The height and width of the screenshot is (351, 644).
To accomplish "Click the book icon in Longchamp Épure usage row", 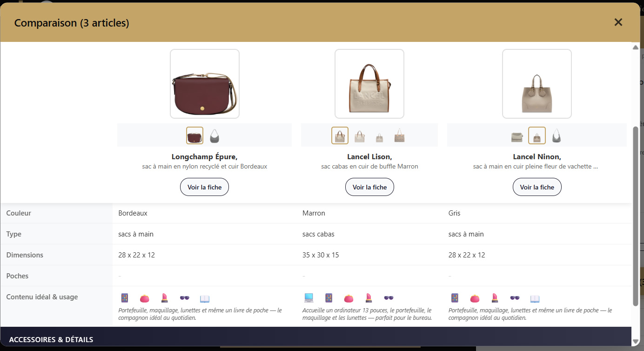I will point(204,298).
